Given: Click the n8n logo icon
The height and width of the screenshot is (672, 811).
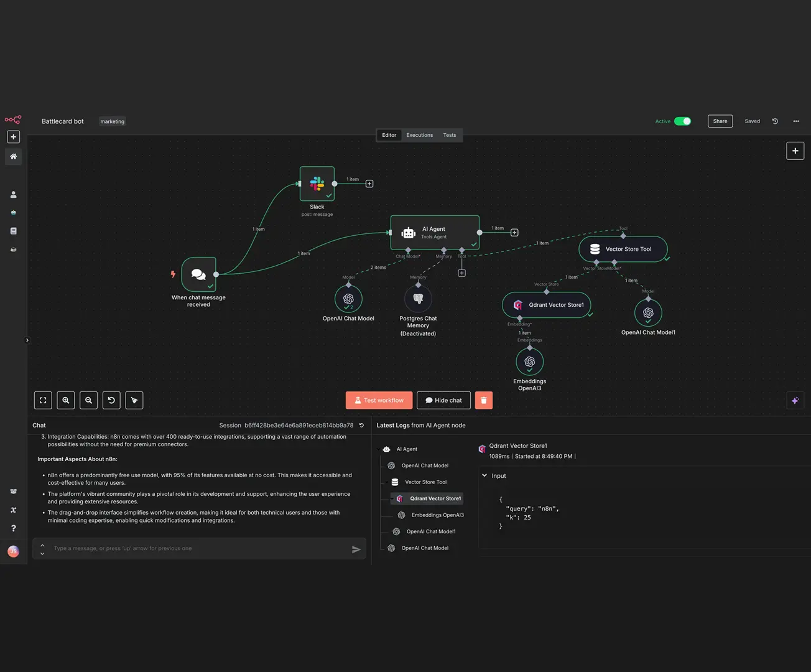Looking at the screenshot, I should tap(13, 119).
